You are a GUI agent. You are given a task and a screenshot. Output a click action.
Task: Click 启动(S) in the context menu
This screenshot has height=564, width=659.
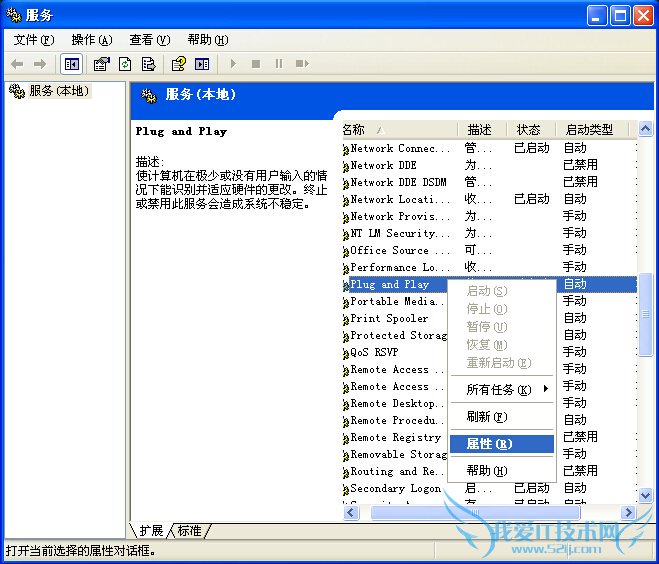point(502,291)
